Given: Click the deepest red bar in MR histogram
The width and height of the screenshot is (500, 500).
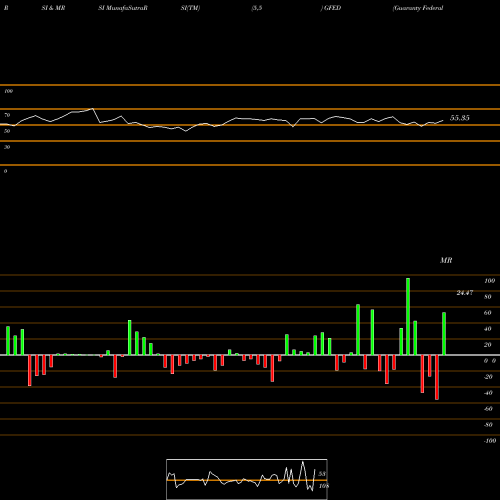Looking at the screenshot, I should pyautogui.click(x=437, y=377).
